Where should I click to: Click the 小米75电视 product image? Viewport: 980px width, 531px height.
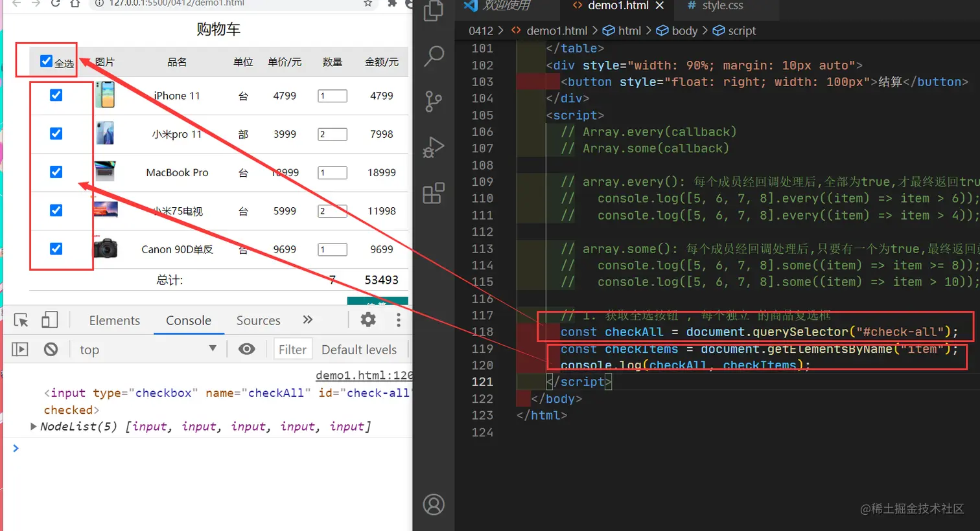[106, 210]
